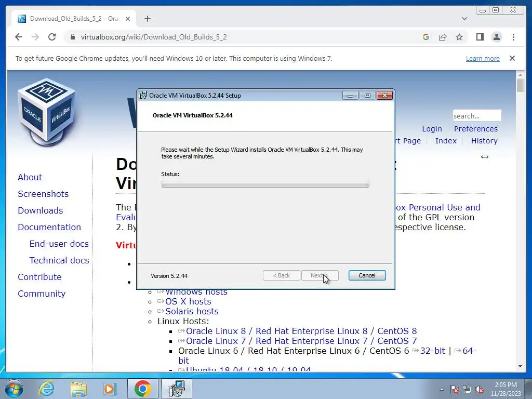Image resolution: width=532 pixels, height=399 pixels.
Task: Minimize the VirtualBox Setup dialog
Action: 350,96
